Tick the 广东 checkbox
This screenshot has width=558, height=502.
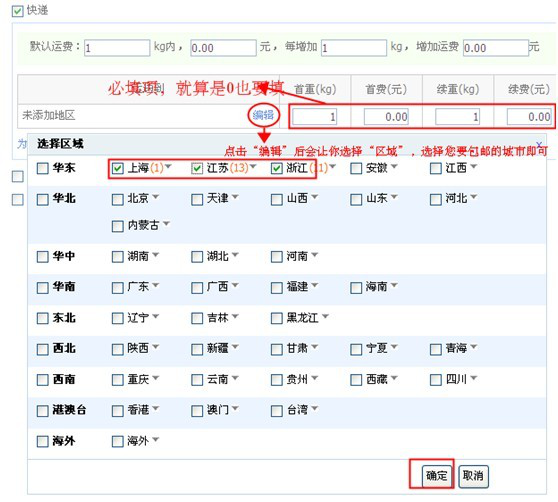click(117, 287)
